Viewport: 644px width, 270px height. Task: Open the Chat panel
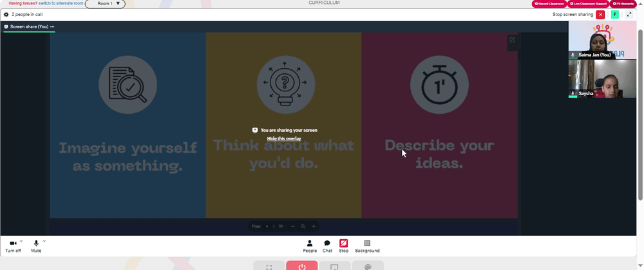[327, 246]
